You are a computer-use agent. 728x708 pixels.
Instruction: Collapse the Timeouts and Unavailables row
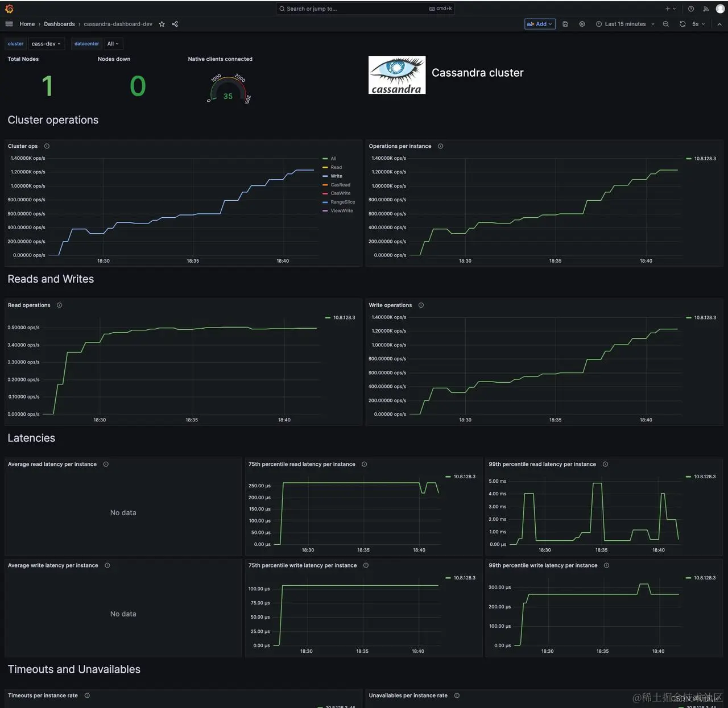(x=74, y=669)
